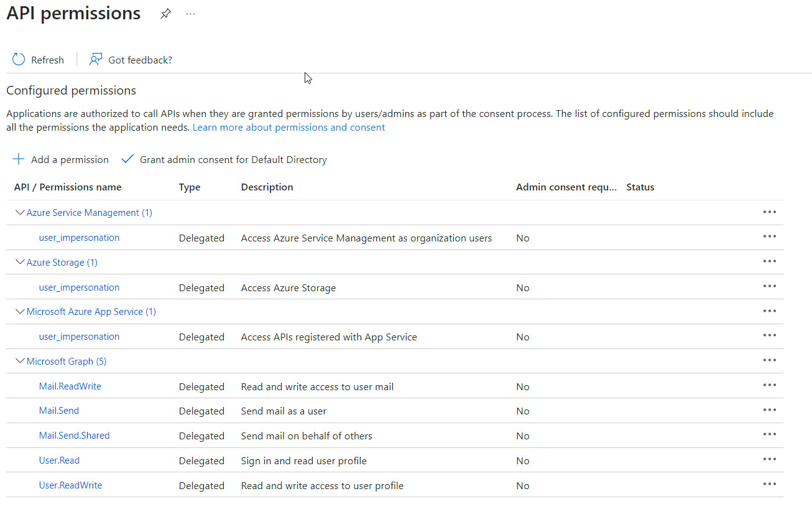Open Got feedback? link
This screenshot has height=514, width=812.
[131, 60]
